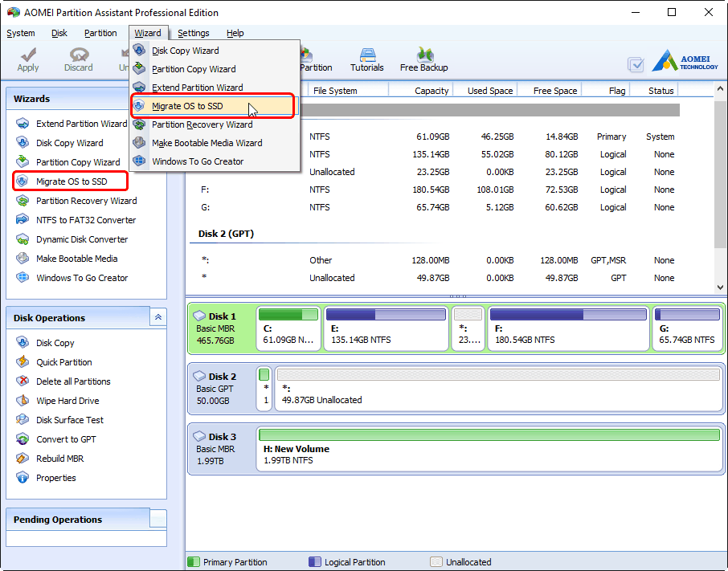728x571 pixels.
Task: Sort by Used Space column header
Action: click(x=485, y=91)
